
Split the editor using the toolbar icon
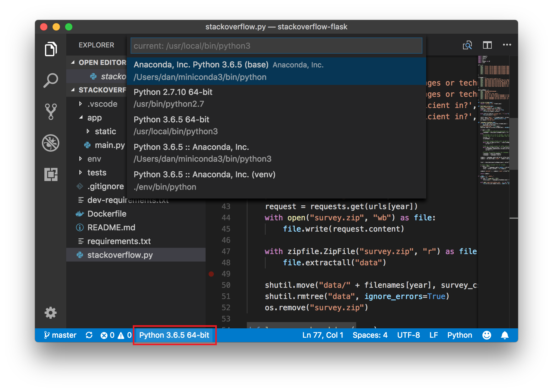(x=487, y=45)
